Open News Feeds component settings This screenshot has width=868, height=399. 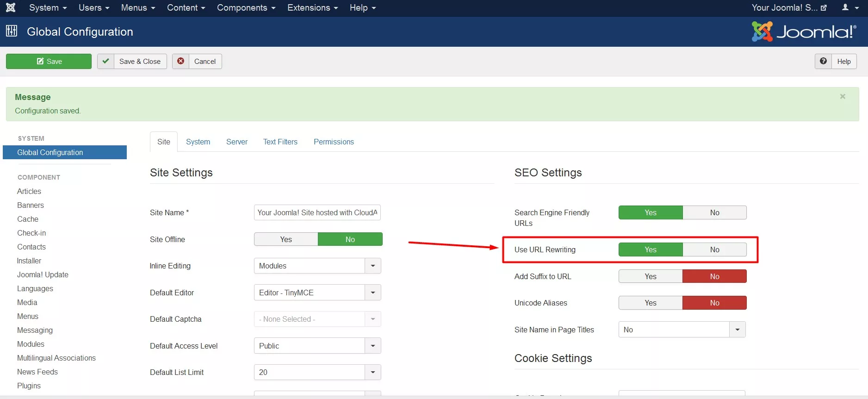tap(37, 372)
